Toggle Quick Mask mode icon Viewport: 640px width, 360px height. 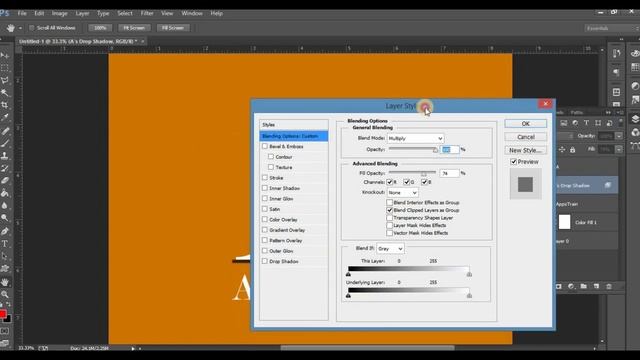tap(4, 331)
